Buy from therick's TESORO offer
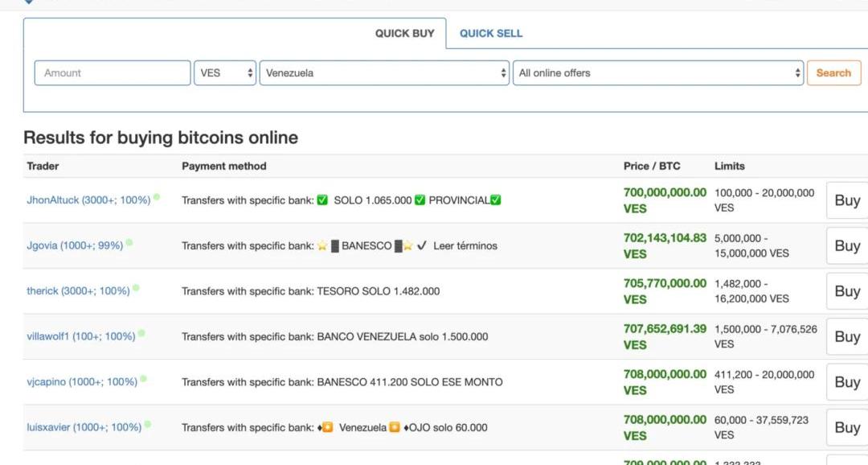This screenshot has width=868, height=465. pos(847,291)
